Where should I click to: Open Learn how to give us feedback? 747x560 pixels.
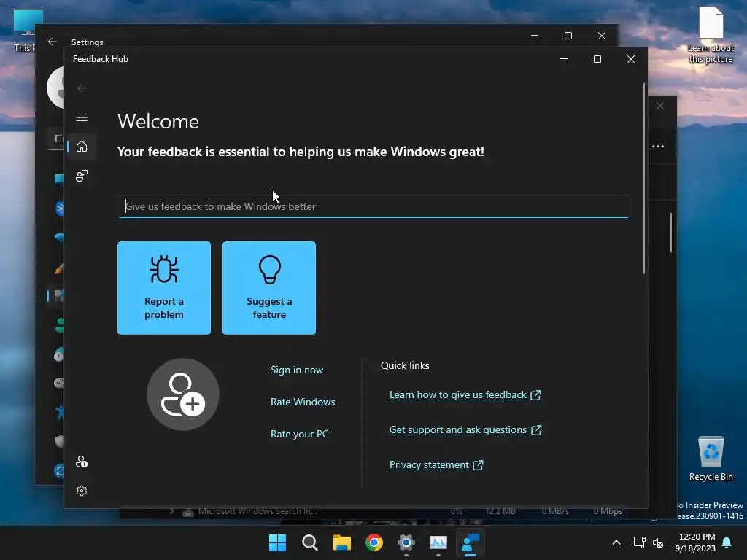(465, 394)
